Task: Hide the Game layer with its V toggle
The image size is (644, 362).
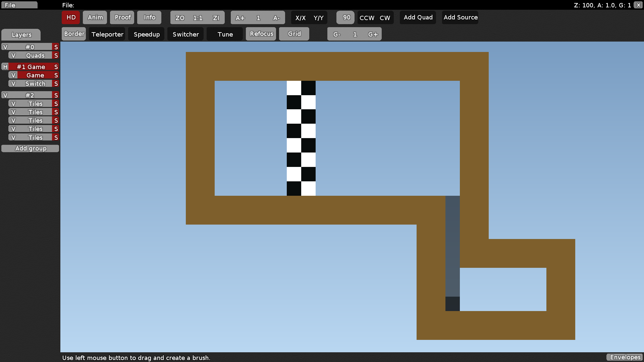Action: [13, 75]
